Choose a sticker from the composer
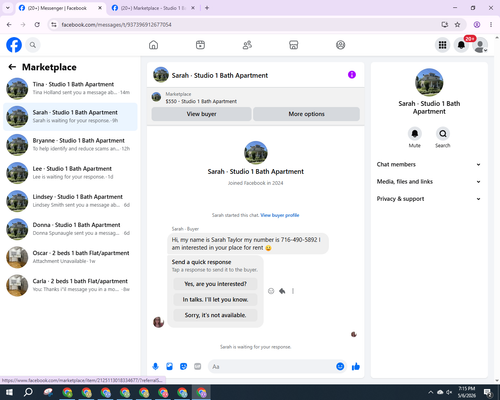Image resolution: width=500 pixels, height=400 pixels. [x=183, y=367]
